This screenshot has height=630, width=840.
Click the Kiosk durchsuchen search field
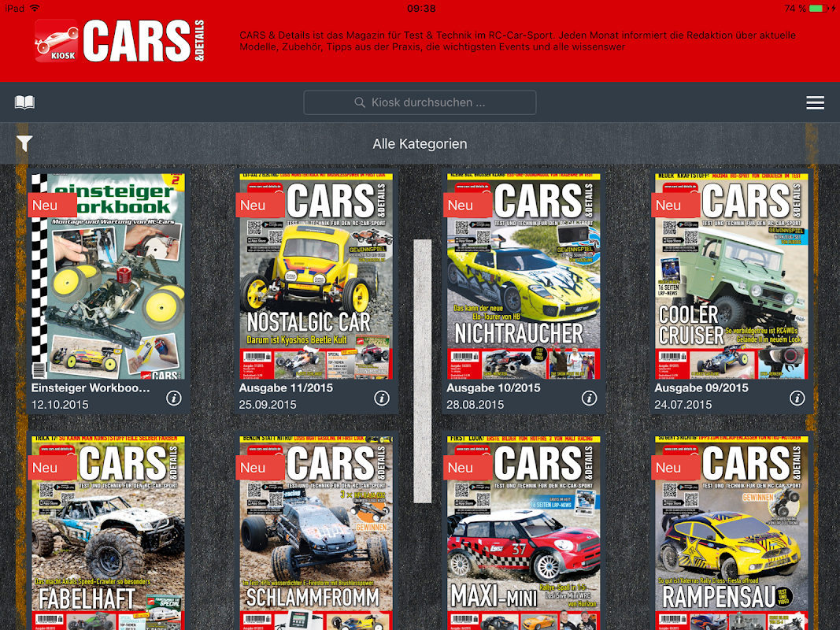pyautogui.click(x=420, y=102)
